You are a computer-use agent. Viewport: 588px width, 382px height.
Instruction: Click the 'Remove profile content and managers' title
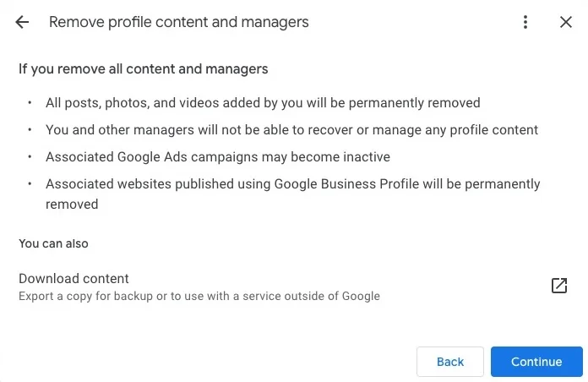click(179, 22)
